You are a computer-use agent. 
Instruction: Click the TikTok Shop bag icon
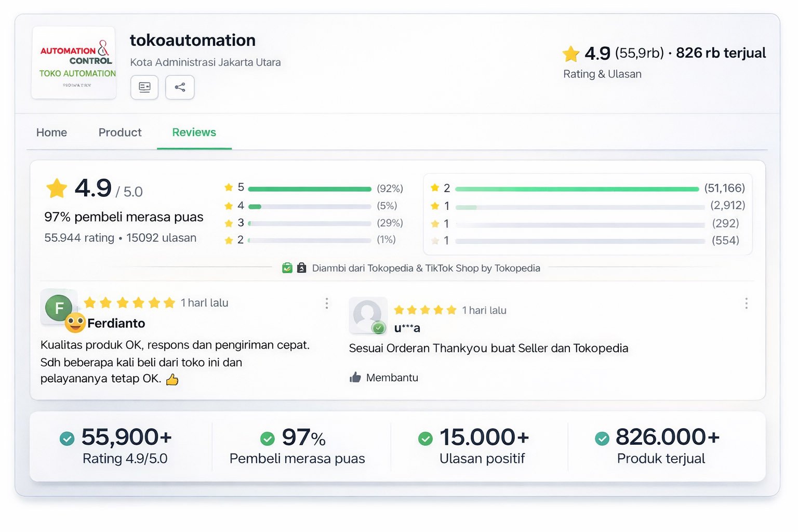pyautogui.click(x=301, y=268)
